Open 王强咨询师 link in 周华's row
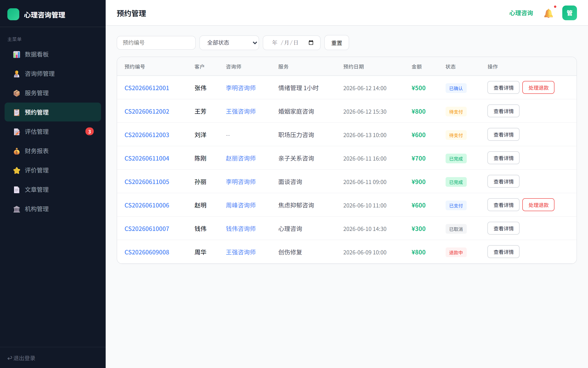This screenshot has height=368, width=588. point(240,252)
